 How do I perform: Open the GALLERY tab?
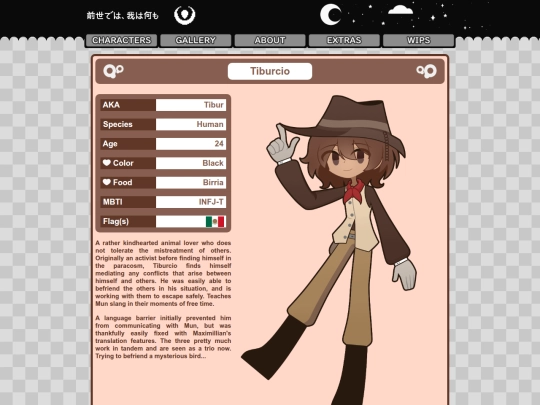196,40
